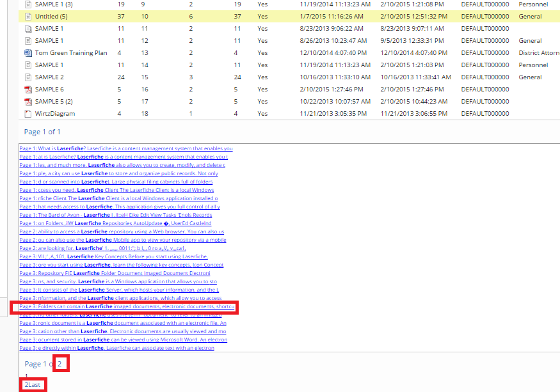Open hit 'Page 3: Repository FIE Laserfiche Folder'

click(x=115, y=273)
